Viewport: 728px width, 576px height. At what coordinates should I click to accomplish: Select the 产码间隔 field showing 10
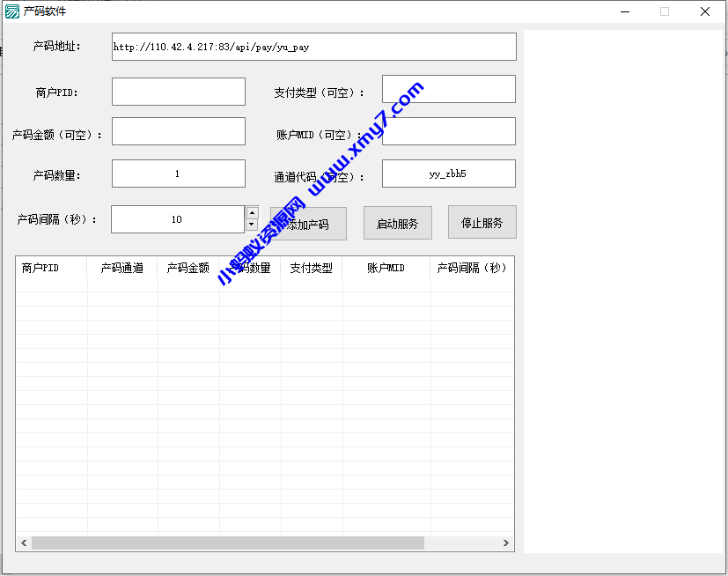(x=176, y=219)
